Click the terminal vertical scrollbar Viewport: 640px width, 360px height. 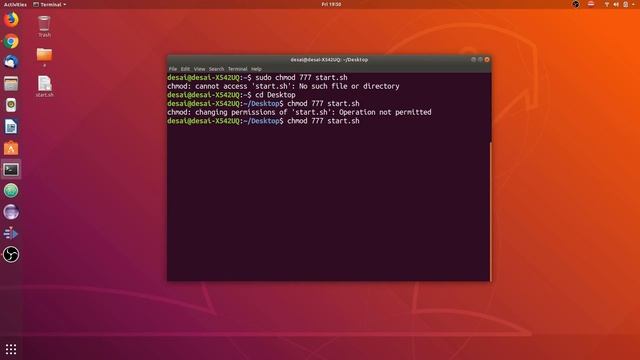coord(490,211)
